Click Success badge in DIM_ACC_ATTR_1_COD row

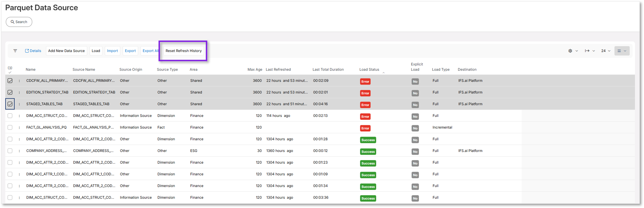pyautogui.click(x=368, y=175)
